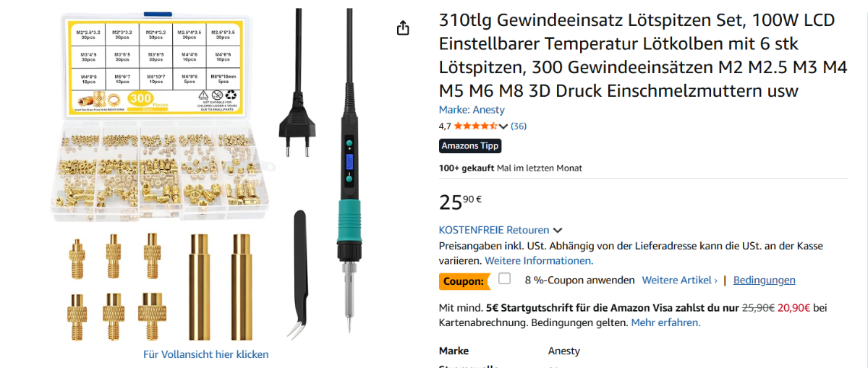Tick the 8 %-Coupon anwenden checkbox
Screen dimensions: 868x368
pos(505,279)
